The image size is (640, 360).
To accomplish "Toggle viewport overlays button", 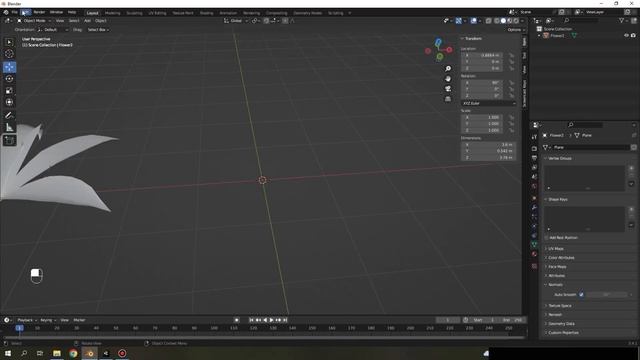I will pos(473,21).
